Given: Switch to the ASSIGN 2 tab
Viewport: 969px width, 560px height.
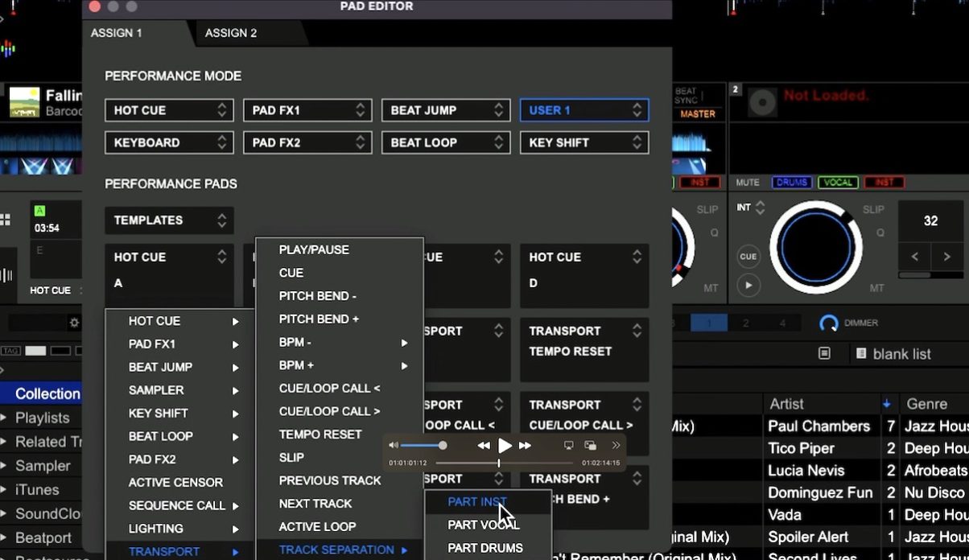Looking at the screenshot, I should pos(231,33).
